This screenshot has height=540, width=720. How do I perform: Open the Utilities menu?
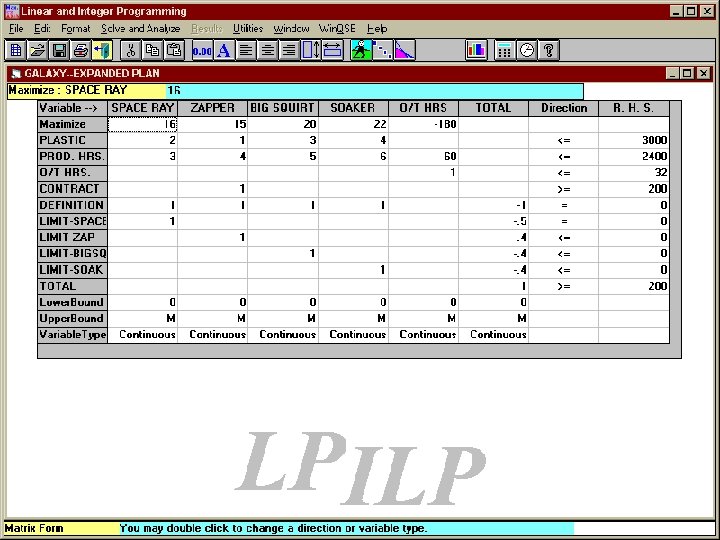(x=248, y=28)
